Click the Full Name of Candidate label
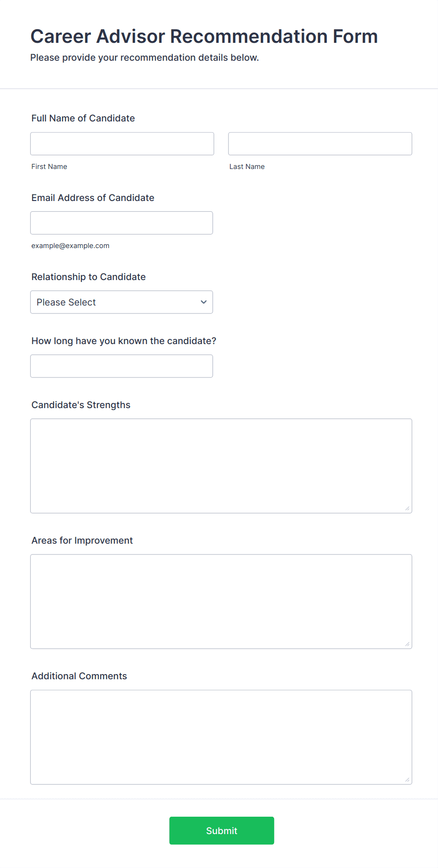 coord(83,118)
